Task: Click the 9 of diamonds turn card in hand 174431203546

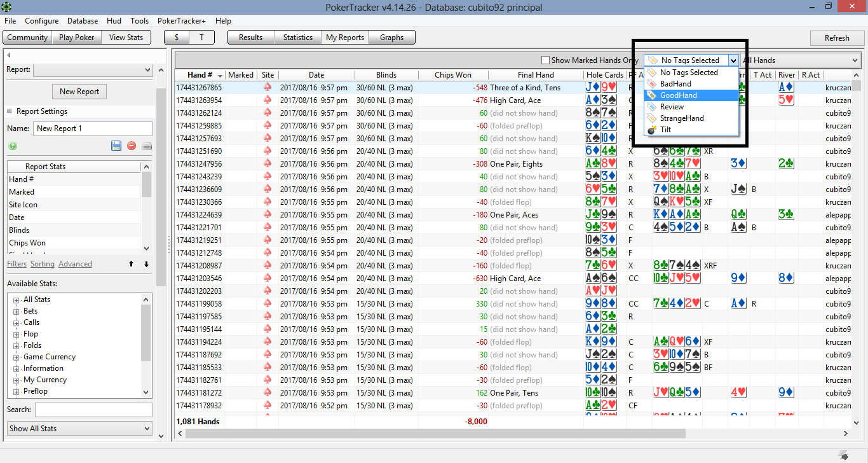Action: [x=738, y=278]
